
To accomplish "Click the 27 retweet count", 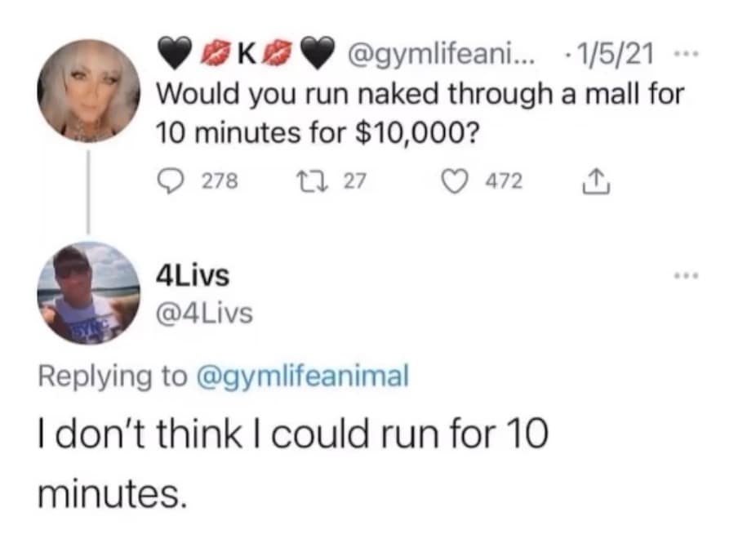I will 353,182.
